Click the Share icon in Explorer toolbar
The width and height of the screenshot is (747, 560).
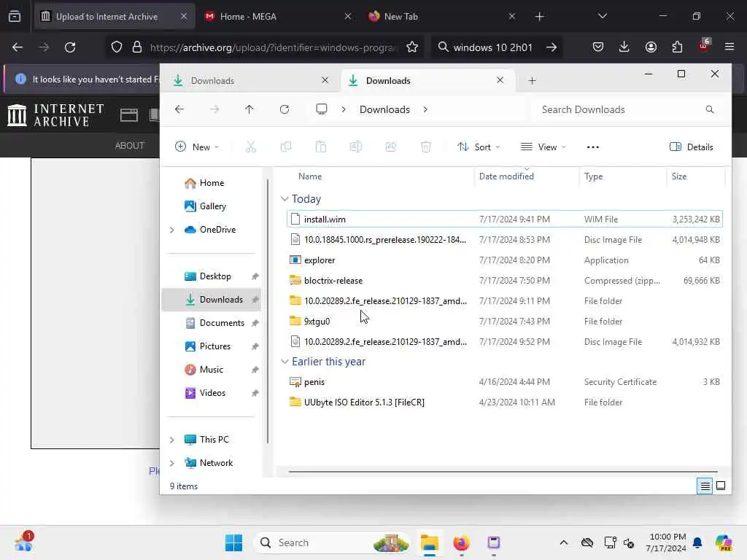click(x=391, y=147)
